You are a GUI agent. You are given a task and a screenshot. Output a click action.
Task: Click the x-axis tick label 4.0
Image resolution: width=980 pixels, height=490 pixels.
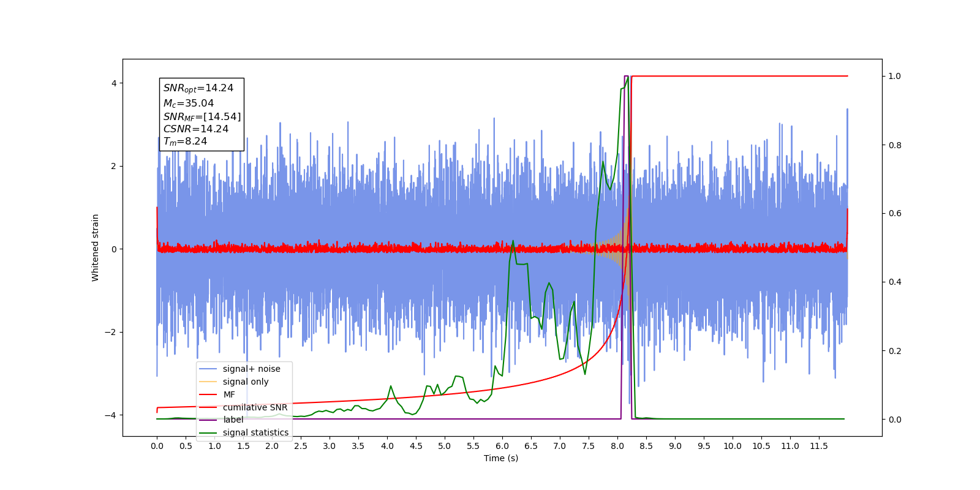click(x=387, y=446)
